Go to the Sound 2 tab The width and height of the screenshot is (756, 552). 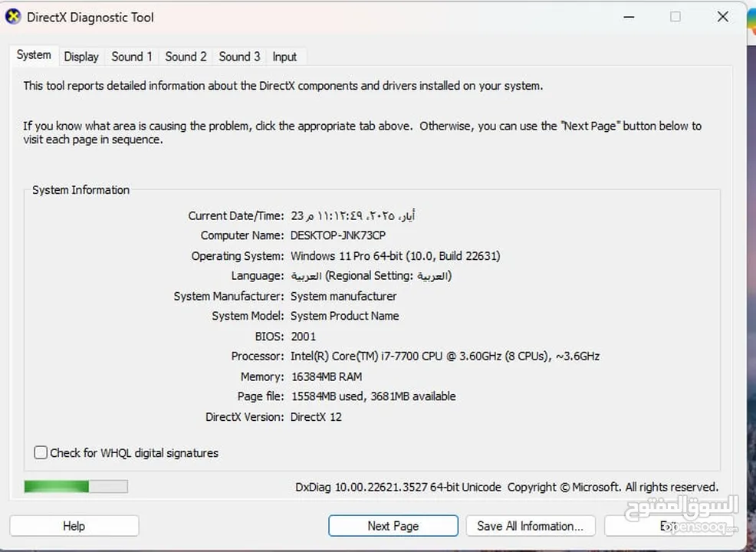coord(186,57)
